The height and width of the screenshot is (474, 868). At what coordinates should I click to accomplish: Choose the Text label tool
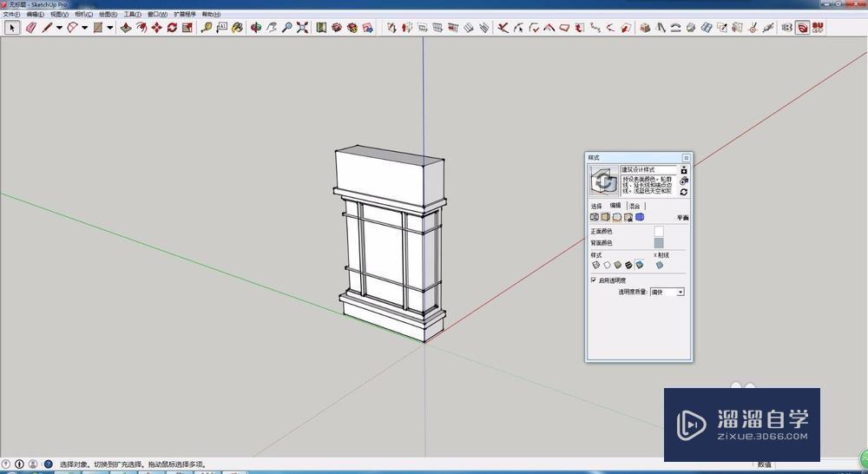(222, 27)
